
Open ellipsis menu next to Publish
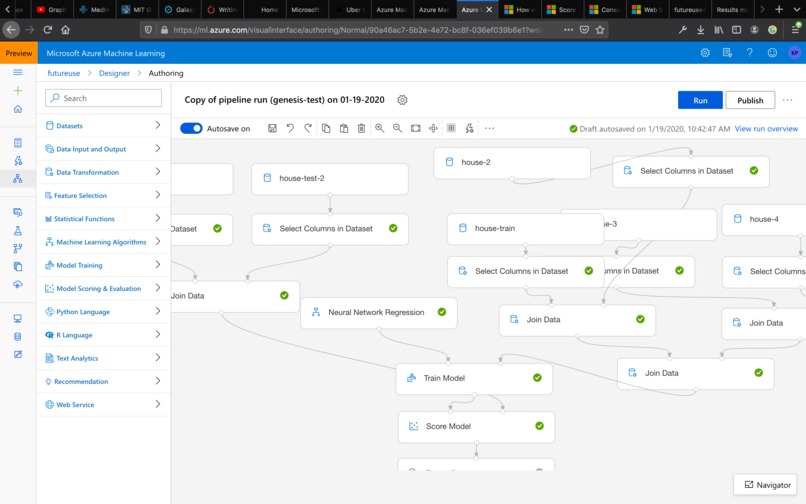(x=787, y=100)
